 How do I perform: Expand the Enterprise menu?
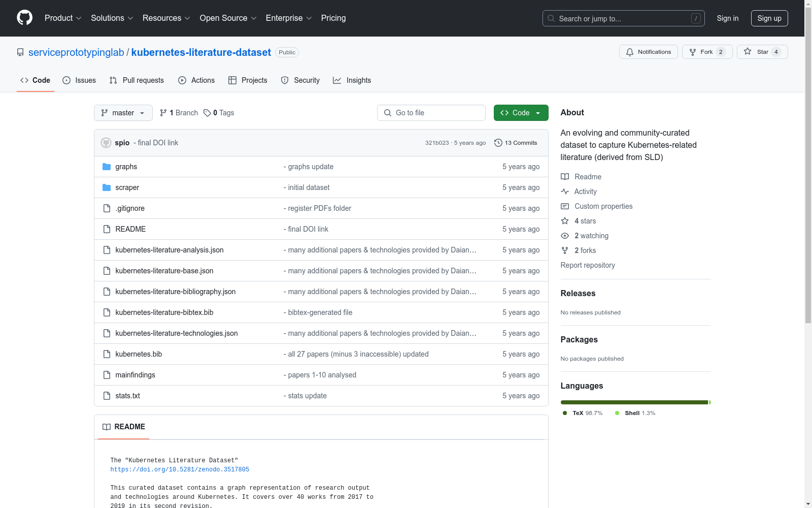pos(289,18)
